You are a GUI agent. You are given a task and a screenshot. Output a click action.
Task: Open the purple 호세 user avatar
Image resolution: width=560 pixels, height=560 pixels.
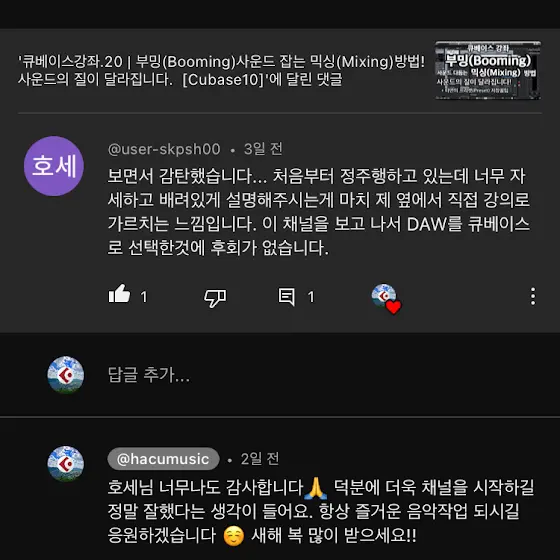coord(54,166)
